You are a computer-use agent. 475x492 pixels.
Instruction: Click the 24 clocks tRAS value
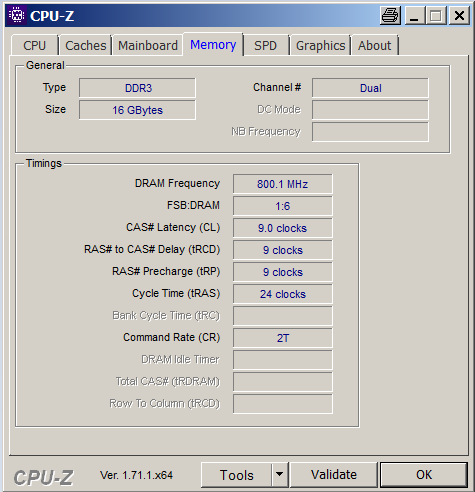[283, 294]
